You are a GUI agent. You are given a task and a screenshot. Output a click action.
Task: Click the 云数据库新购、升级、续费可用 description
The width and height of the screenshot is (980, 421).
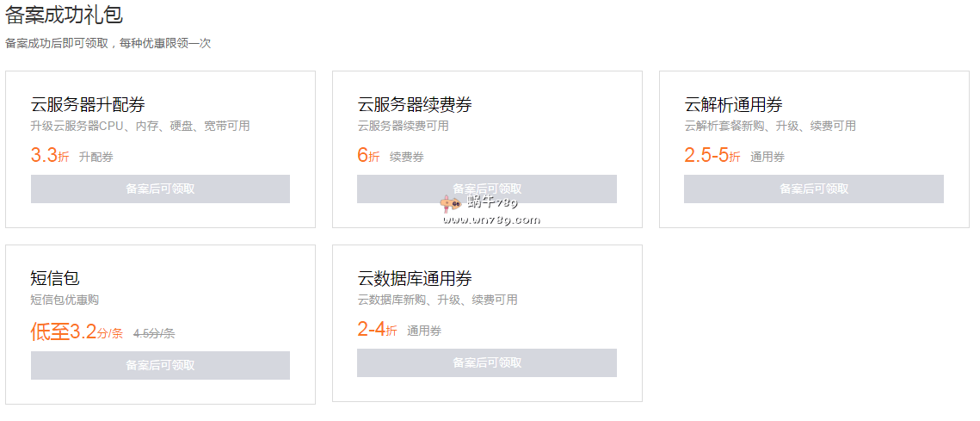pos(437,300)
